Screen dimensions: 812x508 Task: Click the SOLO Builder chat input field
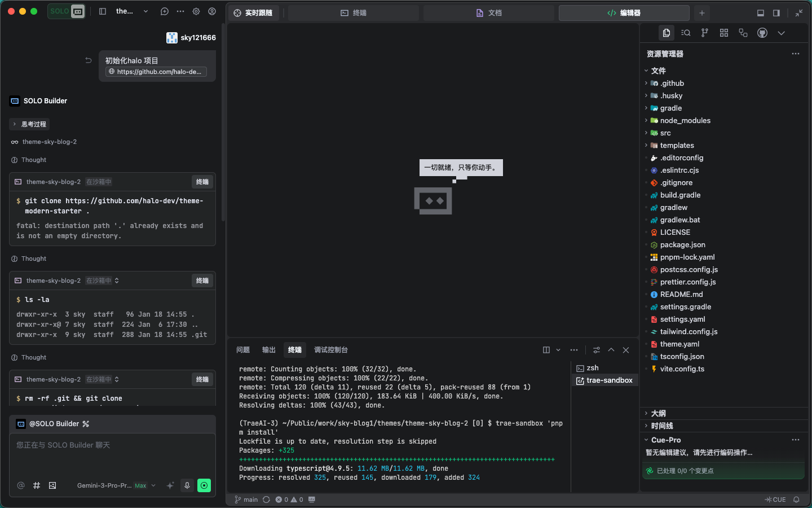[112, 455]
